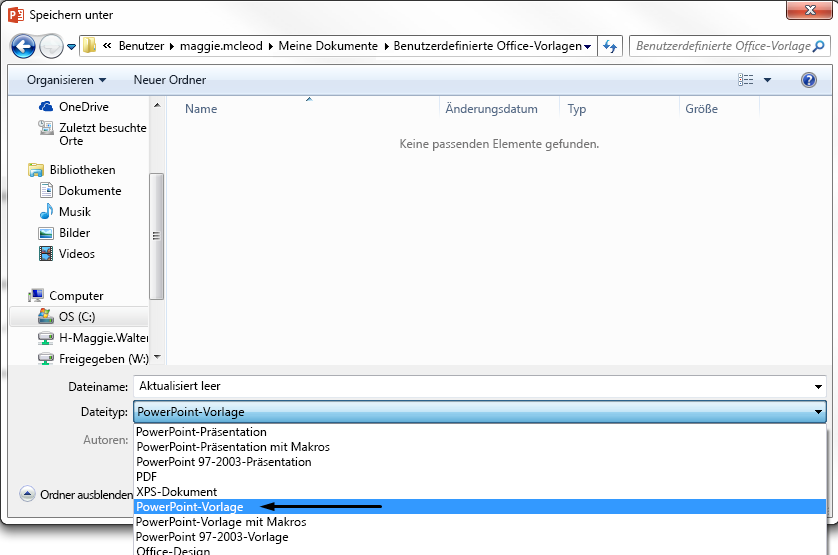Open the recent locations dropdown arrow
The width and height of the screenshot is (838, 555).
71,47
